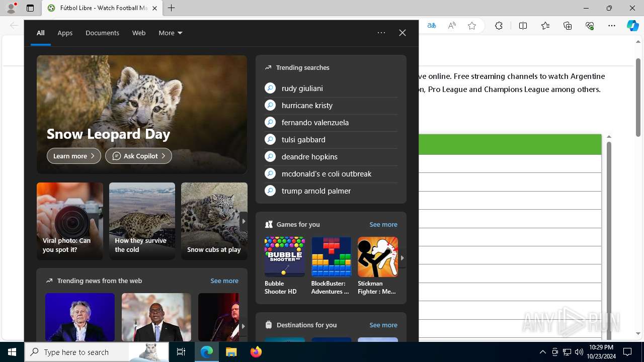The height and width of the screenshot is (362, 644).
Task: Switch to Apps search tab
Action: point(65,33)
